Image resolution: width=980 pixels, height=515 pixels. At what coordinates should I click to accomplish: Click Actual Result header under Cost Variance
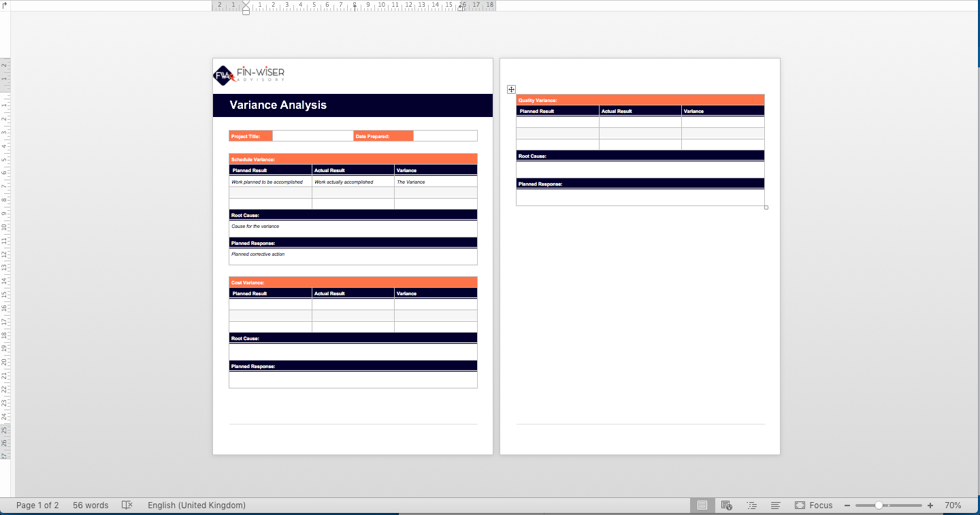(x=353, y=293)
